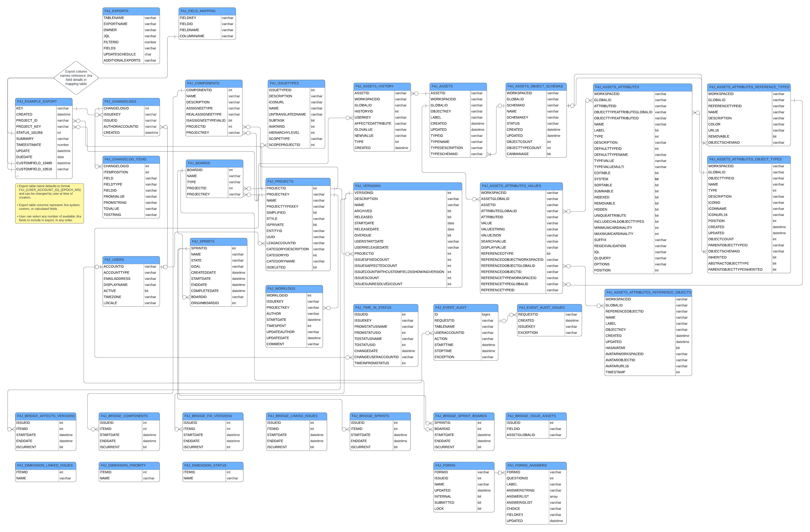The height and width of the screenshot is (532, 810).
Task: Click the ISASSIGNEETYPEVALID field
Action: coord(214,121)
